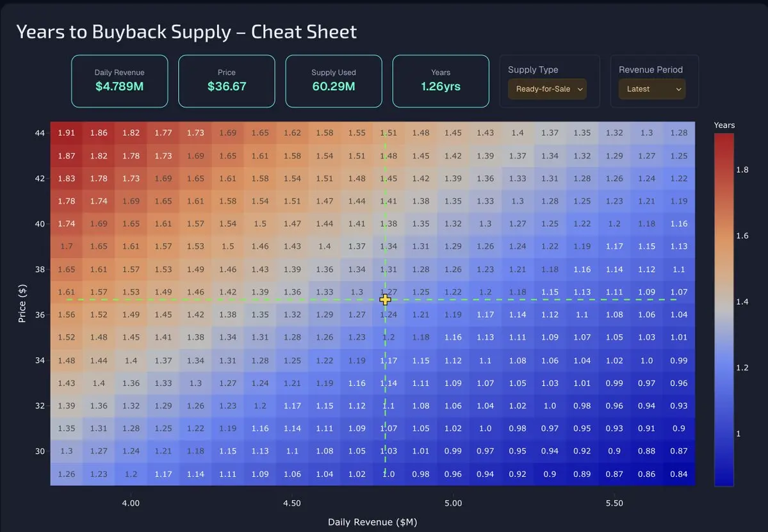Click the heatmap cell showing 1.91
Screen dimensions: 768x532
coord(67,133)
